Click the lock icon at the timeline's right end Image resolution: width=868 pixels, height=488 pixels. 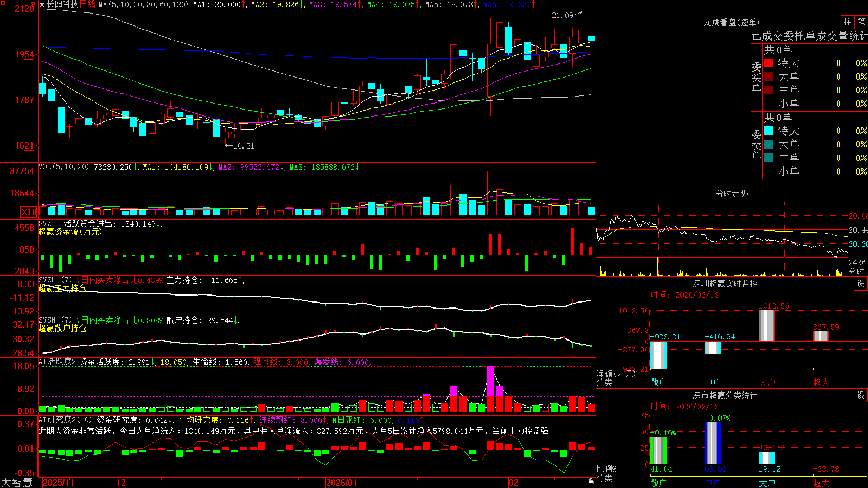(591, 481)
